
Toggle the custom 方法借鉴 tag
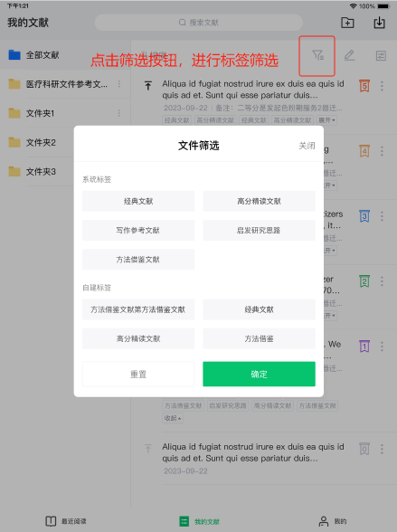(259, 338)
